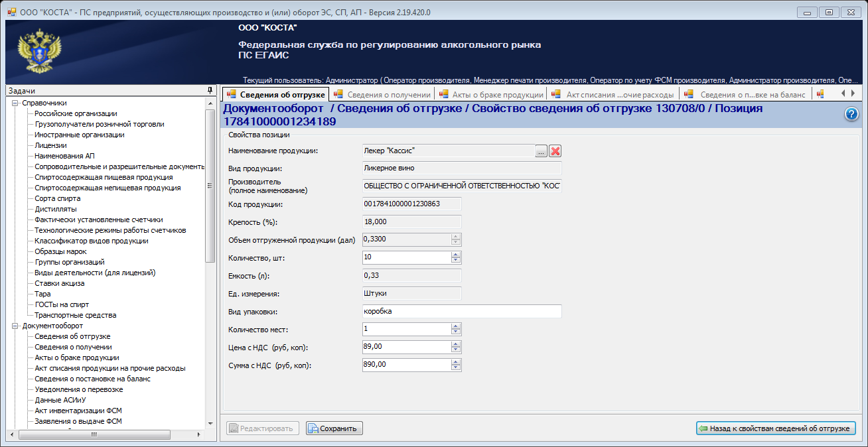
Task: Open Классификатор видов продукции
Action: click(x=92, y=241)
